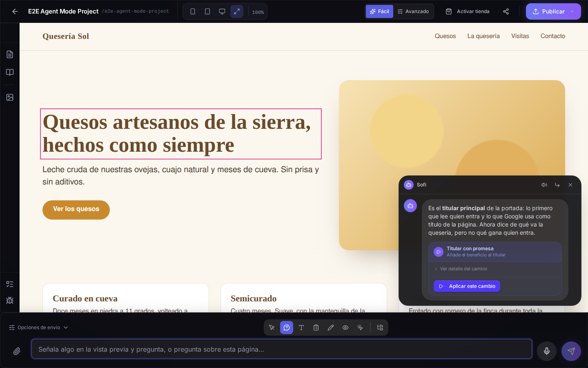This screenshot has height=368, width=588.
Task: Select the clipboard list tool
Action: pyautogui.click(x=316, y=328)
